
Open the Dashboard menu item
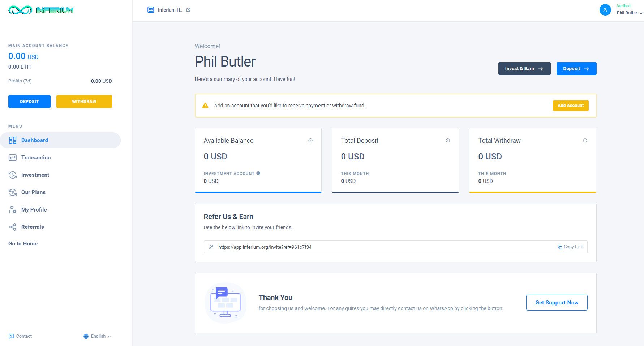(x=60, y=140)
